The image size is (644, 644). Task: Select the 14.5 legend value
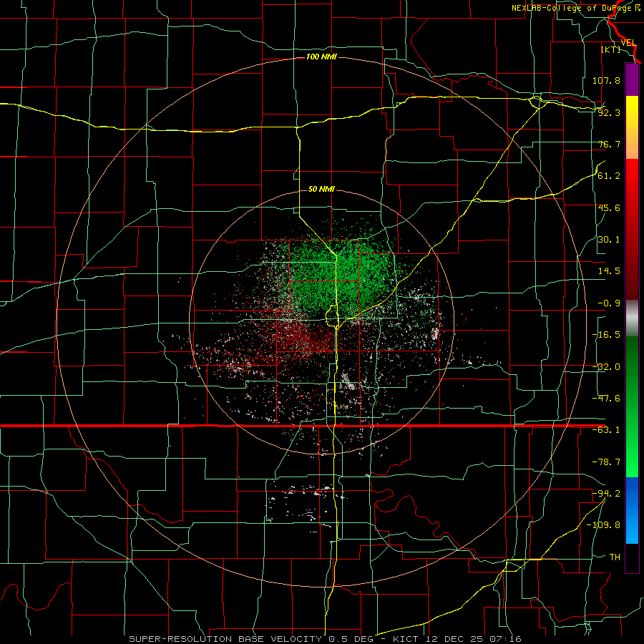[x=609, y=271]
